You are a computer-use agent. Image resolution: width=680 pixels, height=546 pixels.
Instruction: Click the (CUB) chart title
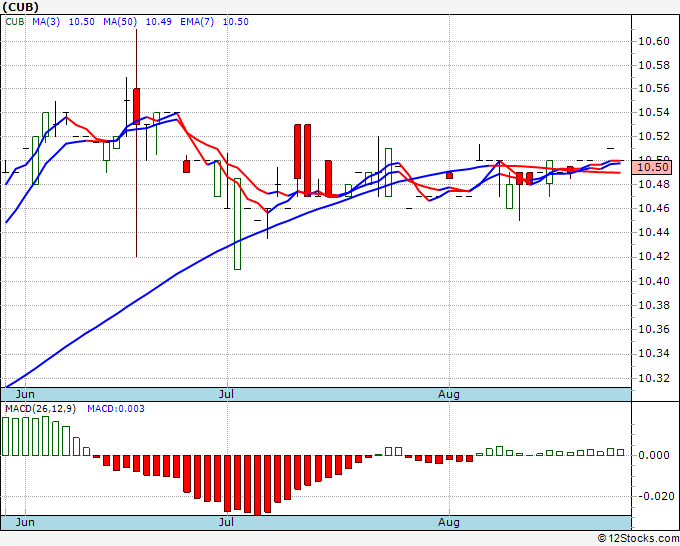point(20,7)
